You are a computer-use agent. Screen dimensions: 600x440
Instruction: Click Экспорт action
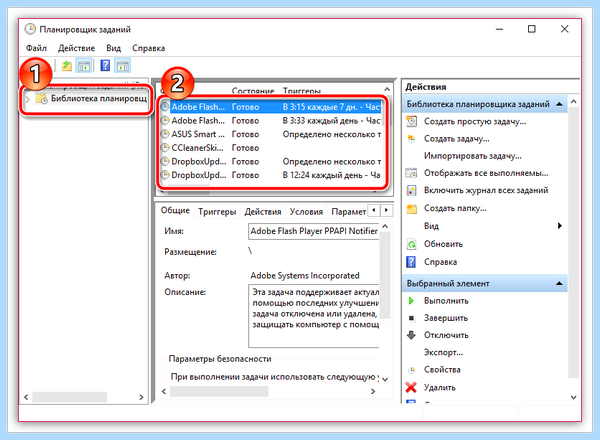click(443, 352)
